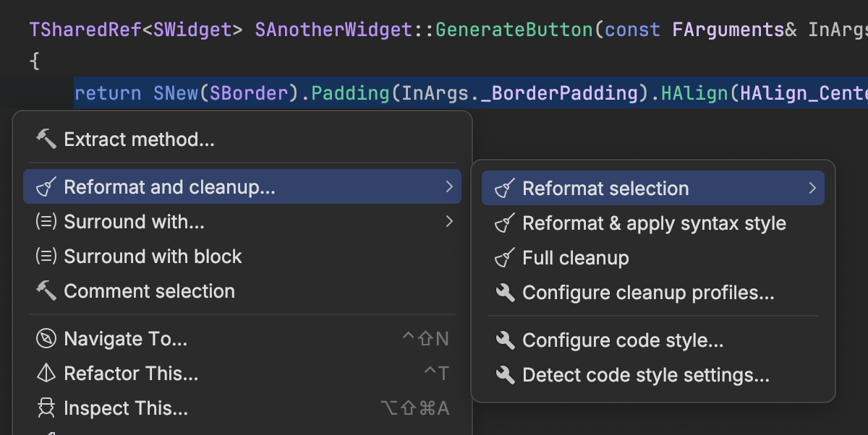
Task: Expand the Reformat and cleanup submenu arrow
Action: [449, 187]
